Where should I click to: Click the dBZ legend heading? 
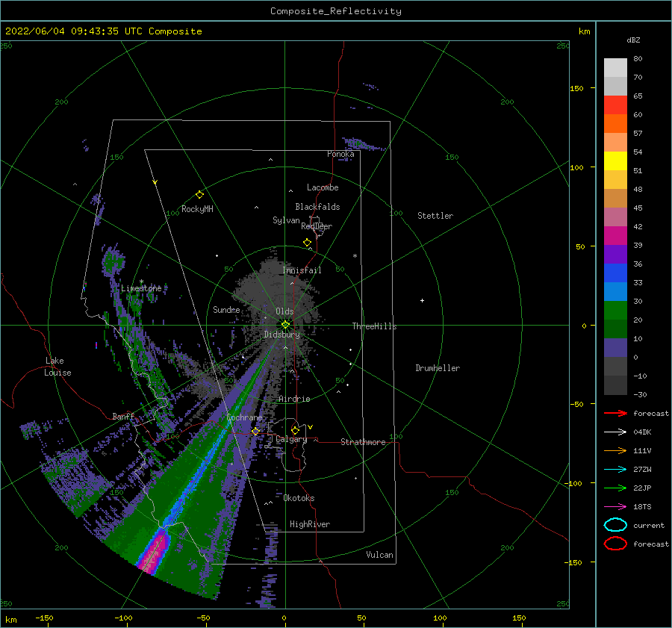[x=633, y=40]
